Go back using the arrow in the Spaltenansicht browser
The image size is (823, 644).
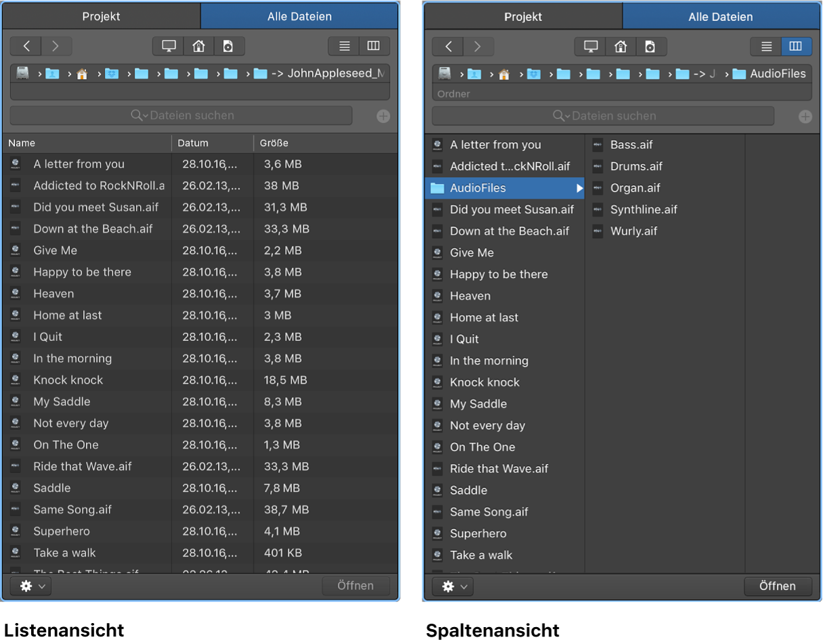pyautogui.click(x=448, y=47)
